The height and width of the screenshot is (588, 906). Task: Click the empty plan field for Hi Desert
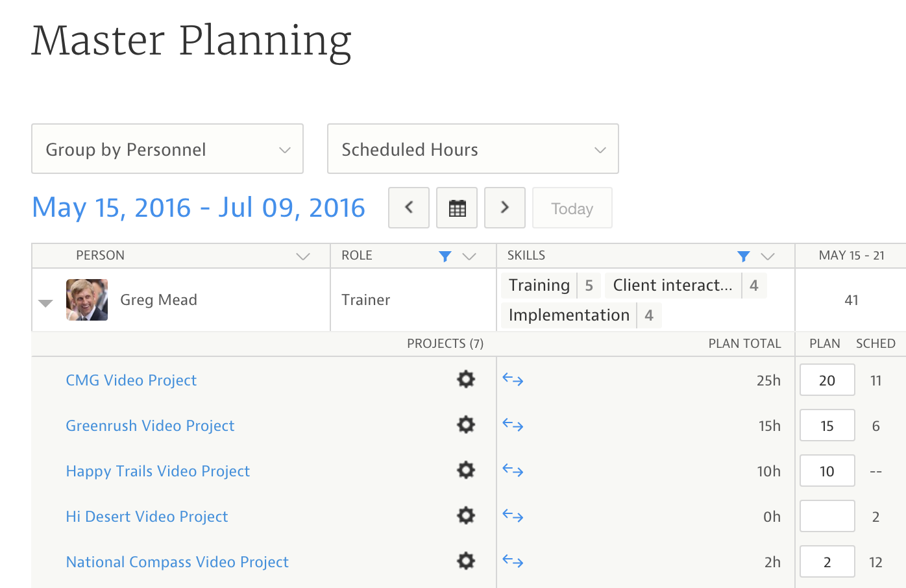click(x=827, y=517)
